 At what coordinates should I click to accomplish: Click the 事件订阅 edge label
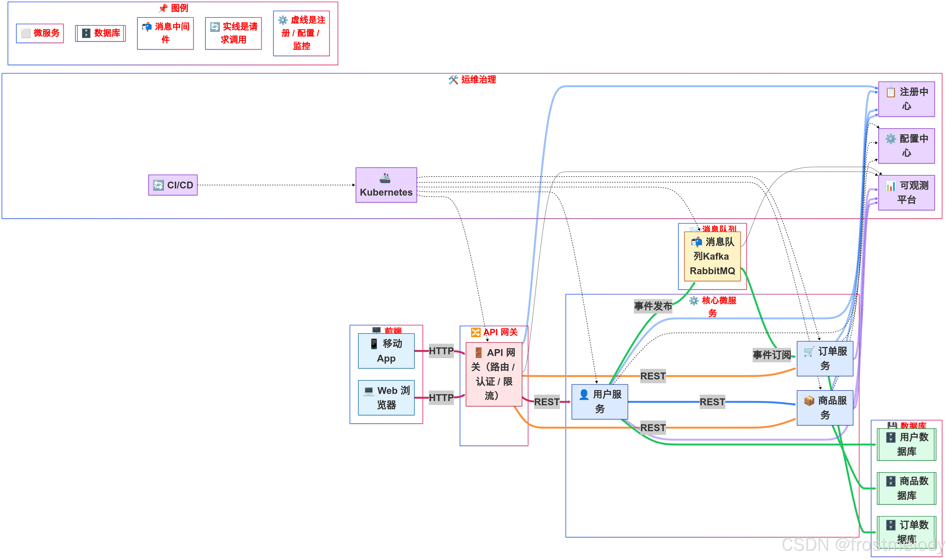[x=771, y=355]
